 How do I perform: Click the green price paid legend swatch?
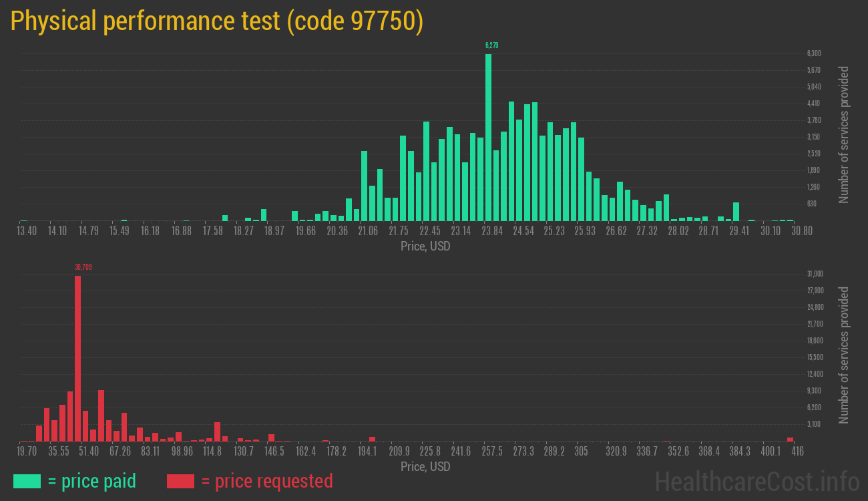pyautogui.click(x=27, y=481)
